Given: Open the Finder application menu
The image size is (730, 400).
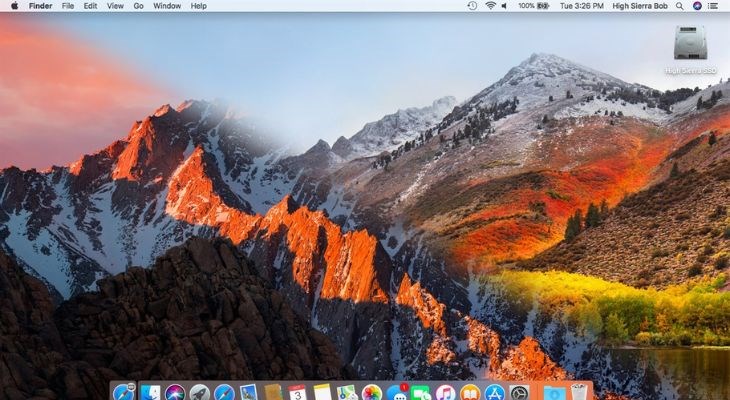Looking at the screenshot, I should (40, 6).
